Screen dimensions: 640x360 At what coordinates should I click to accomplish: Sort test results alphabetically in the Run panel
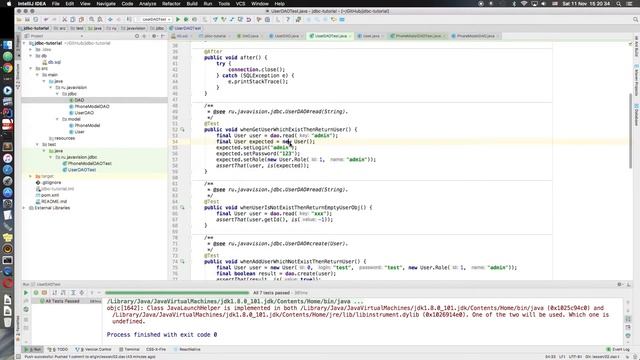(55, 293)
